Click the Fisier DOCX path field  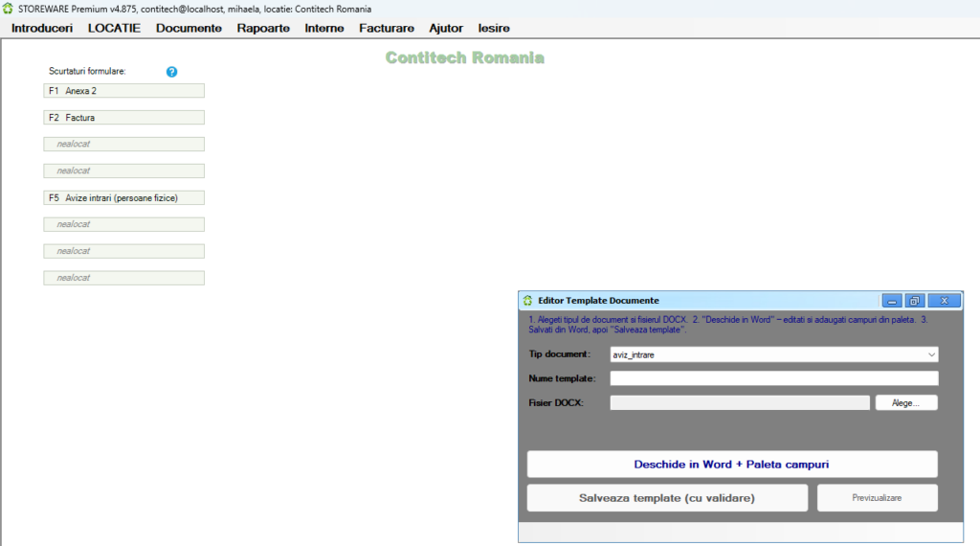(740, 402)
